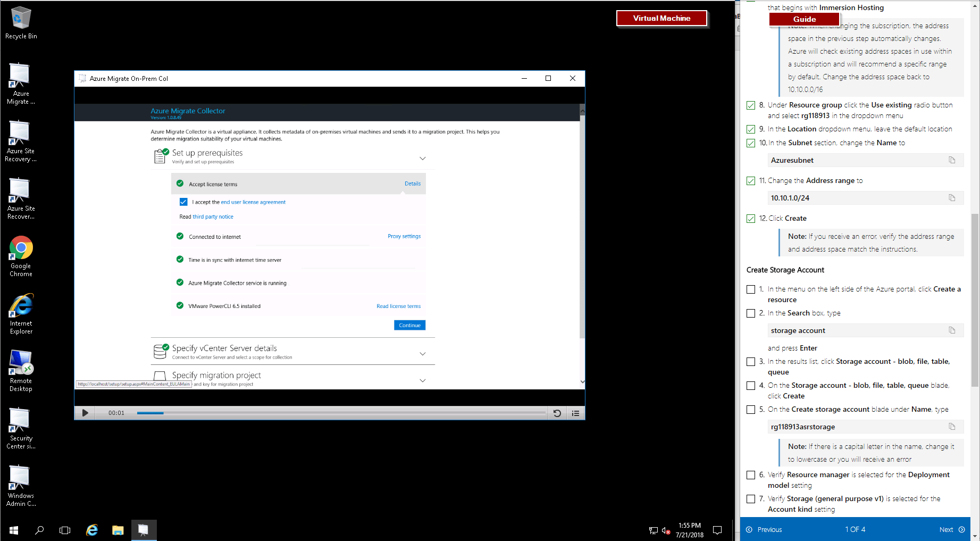Click the Continue button
Image resolution: width=980 pixels, height=541 pixels.
point(409,325)
